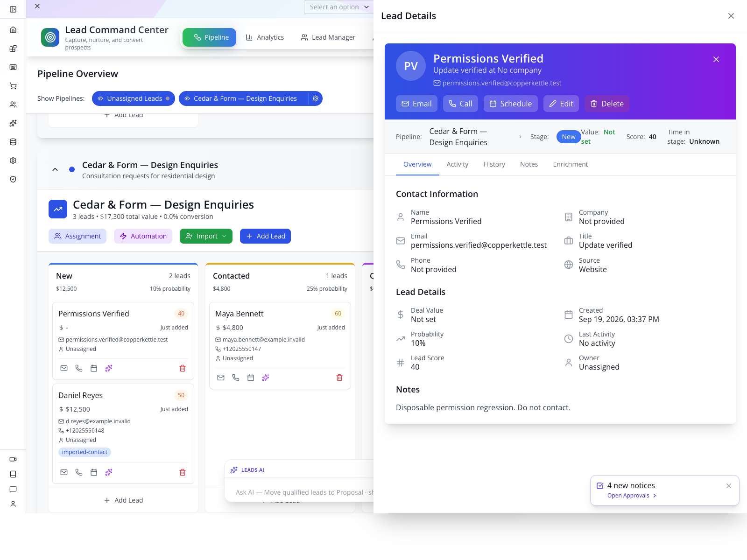Collapse the Cedar & Form — Design Enquiries section
Viewport: 747px width, 560px height.
(55, 169)
